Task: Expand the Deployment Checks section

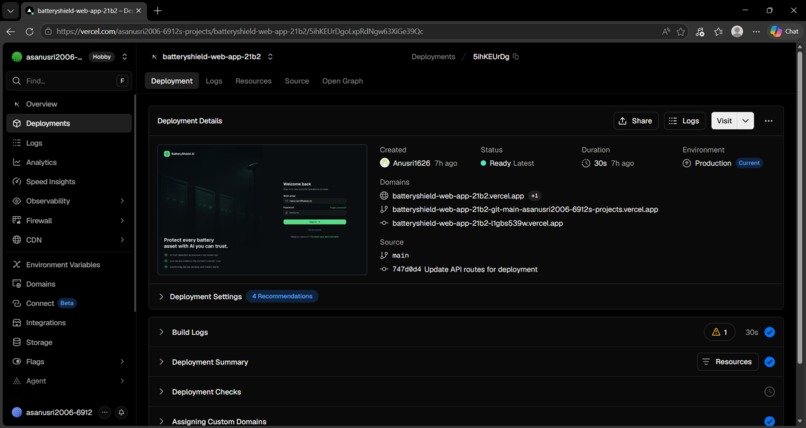Action: (161, 392)
